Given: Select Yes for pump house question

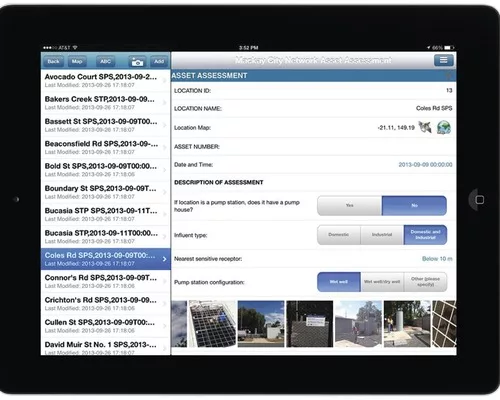Looking at the screenshot, I should 349,205.
